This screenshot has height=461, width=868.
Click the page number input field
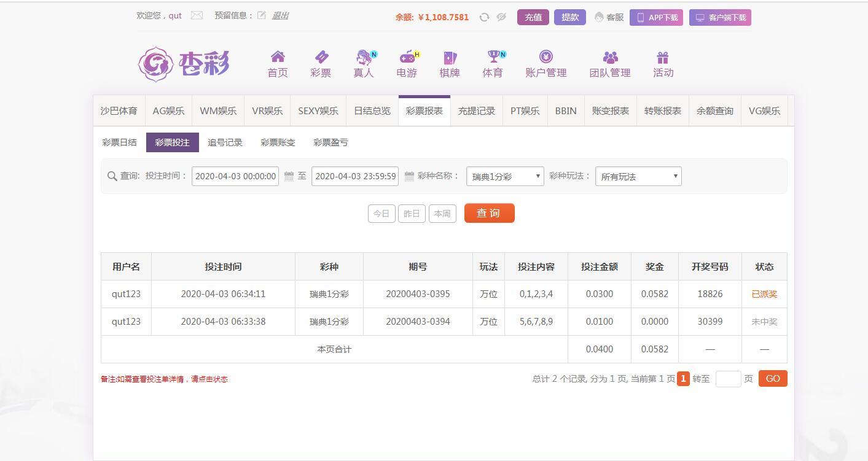tap(728, 379)
